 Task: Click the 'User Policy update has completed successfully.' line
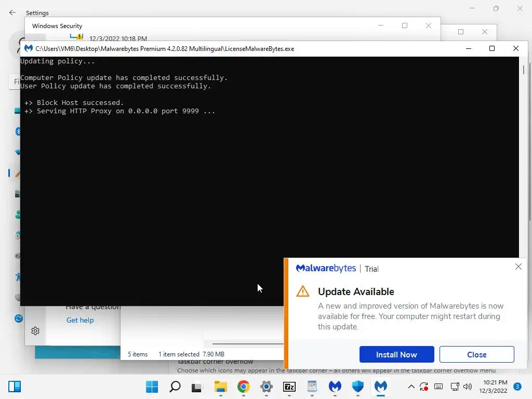tap(116, 86)
